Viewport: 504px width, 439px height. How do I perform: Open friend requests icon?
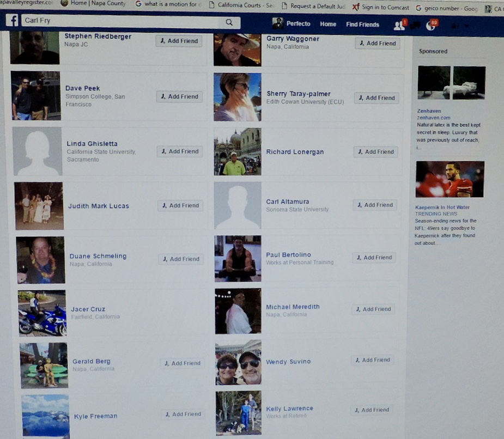(x=400, y=25)
